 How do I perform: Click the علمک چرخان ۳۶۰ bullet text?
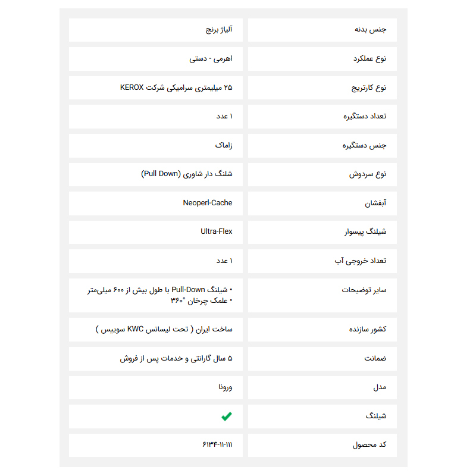(201, 300)
